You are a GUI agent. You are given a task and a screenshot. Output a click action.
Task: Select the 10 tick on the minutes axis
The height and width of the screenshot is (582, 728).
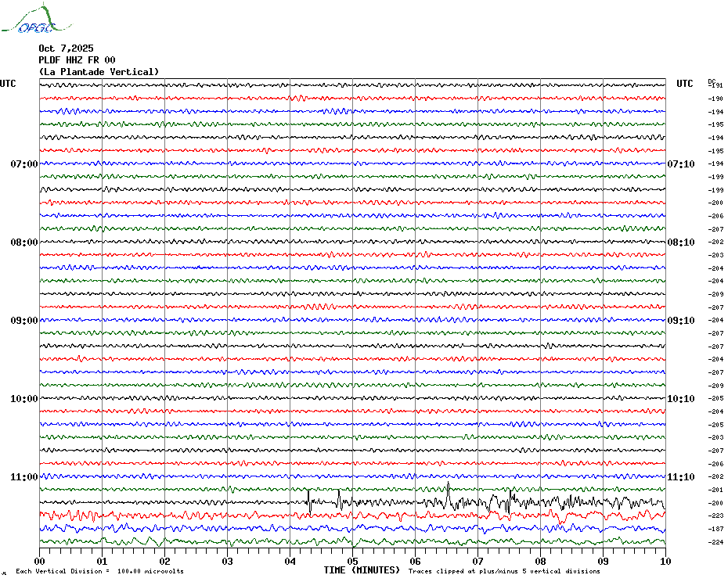click(x=665, y=561)
